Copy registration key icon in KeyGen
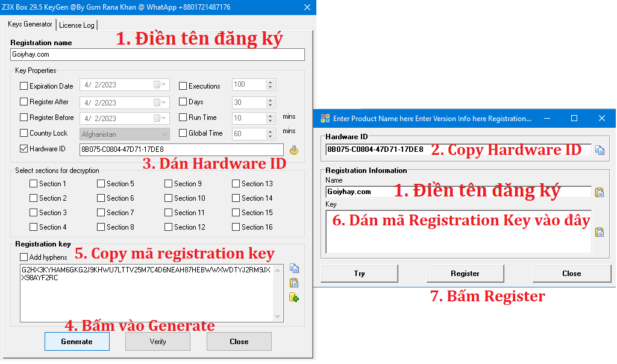 (294, 268)
